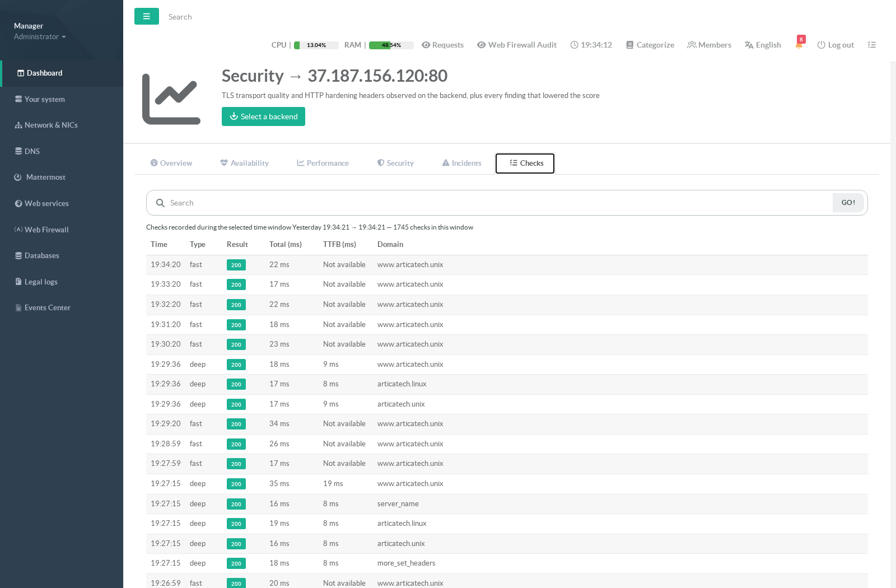Image resolution: width=896 pixels, height=588 pixels.
Task: Click the TTFB (ms) column header
Action: 339,244
